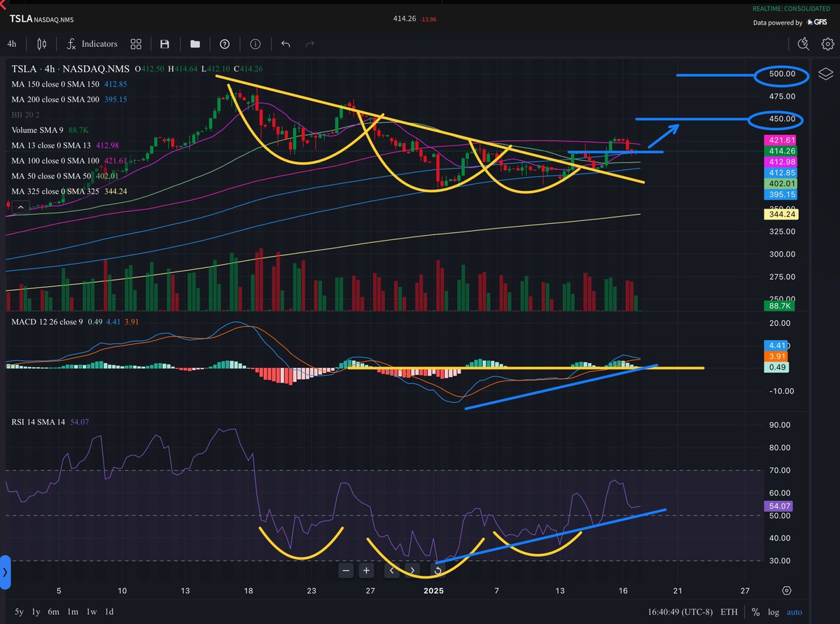Select the MA 13 close 0 SMA legend
Image resolution: width=840 pixels, height=624 pixels.
(66, 146)
